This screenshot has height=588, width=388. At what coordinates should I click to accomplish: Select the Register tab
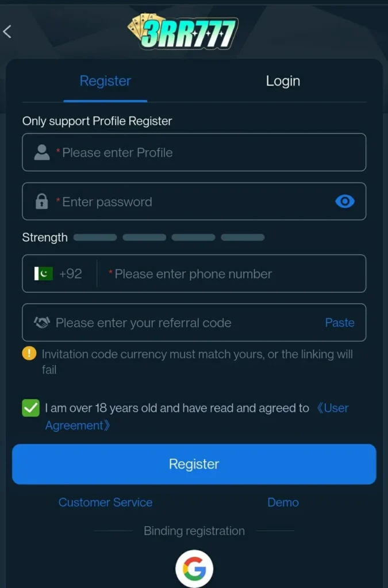click(x=105, y=81)
